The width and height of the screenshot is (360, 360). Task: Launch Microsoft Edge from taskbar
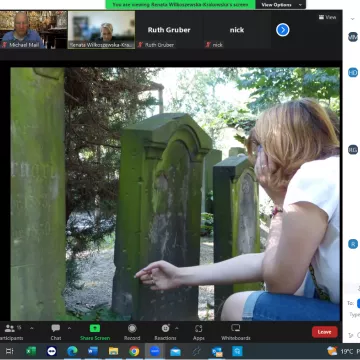point(72,351)
